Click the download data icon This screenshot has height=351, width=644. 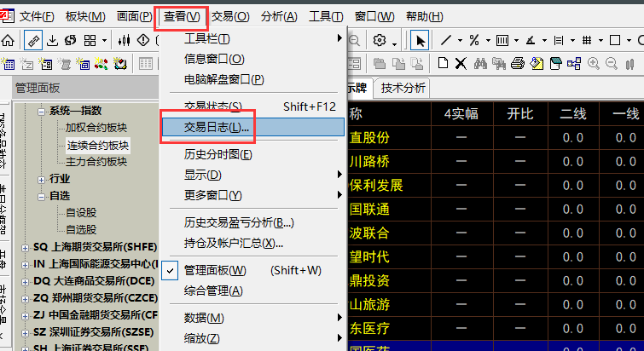pos(52,41)
